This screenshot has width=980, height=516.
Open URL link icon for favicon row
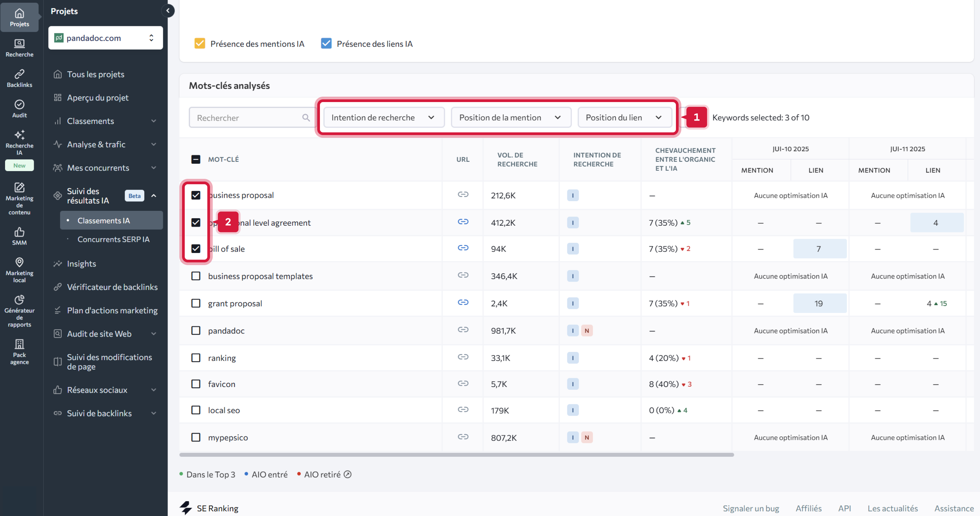coord(463,383)
